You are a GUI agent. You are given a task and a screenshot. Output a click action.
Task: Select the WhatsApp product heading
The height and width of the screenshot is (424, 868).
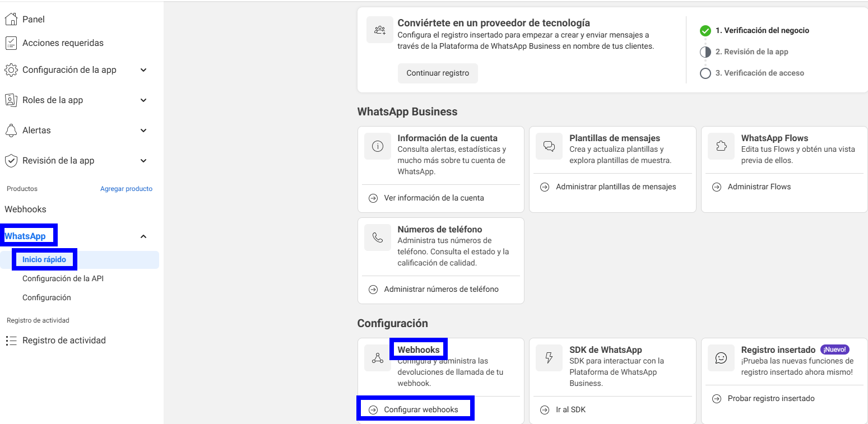click(x=25, y=236)
